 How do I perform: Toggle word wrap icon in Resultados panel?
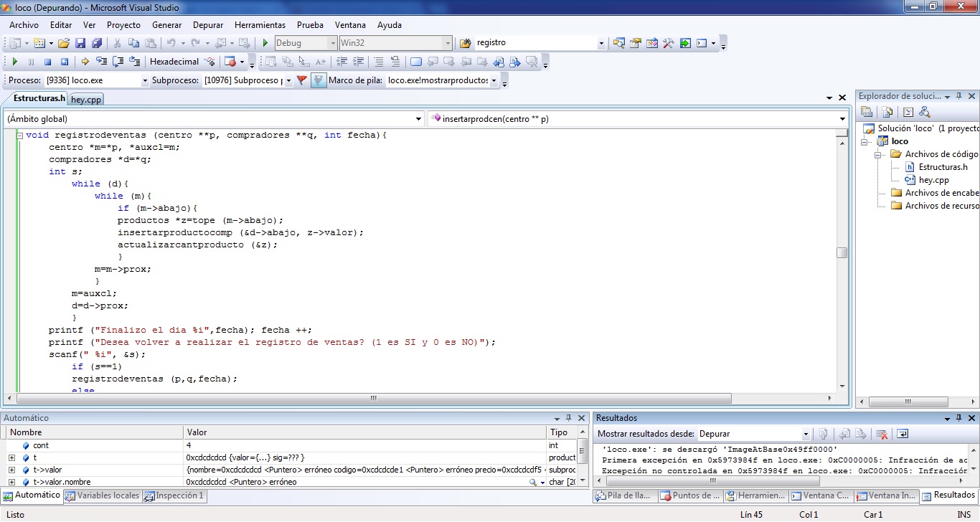903,434
